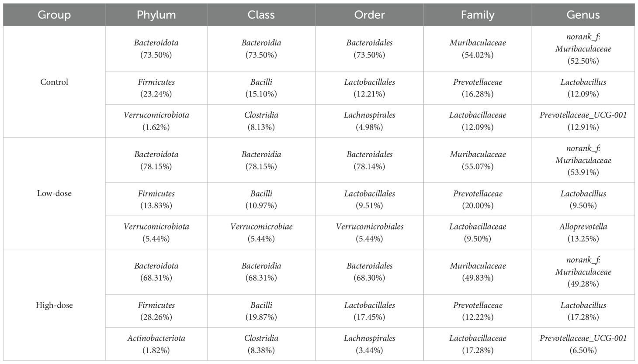The image size is (638, 364).
Task: Click the Order column header
Action: click(369, 15)
